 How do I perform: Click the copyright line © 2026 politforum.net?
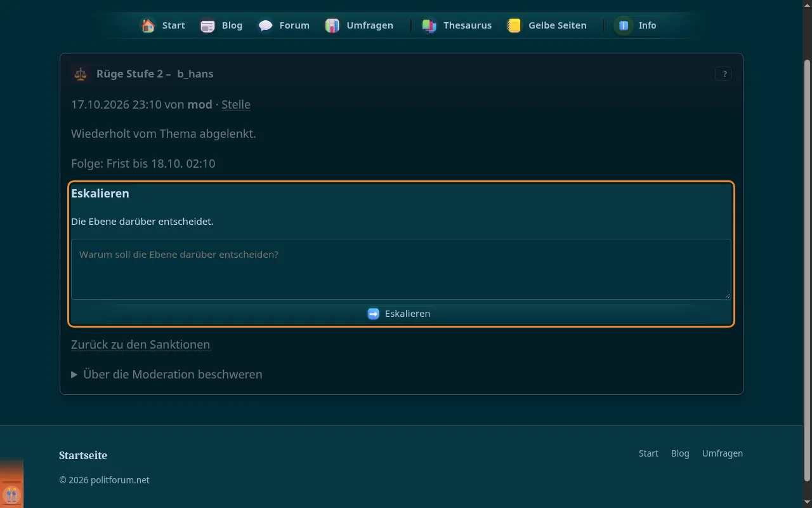click(105, 480)
